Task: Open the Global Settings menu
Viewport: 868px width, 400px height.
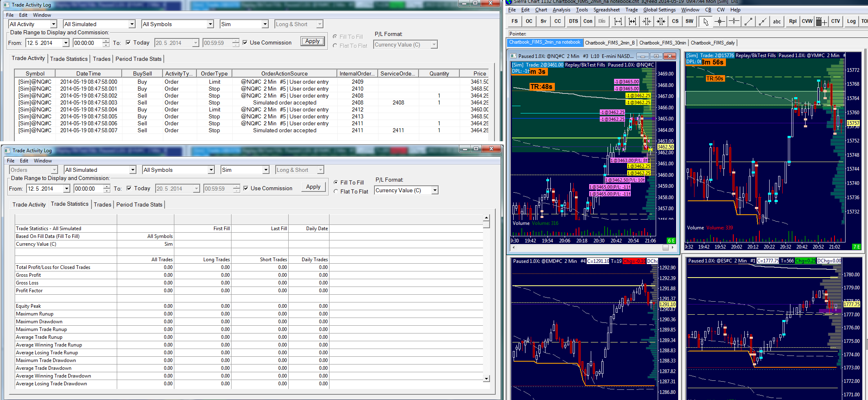Action: click(x=659, y=10)
